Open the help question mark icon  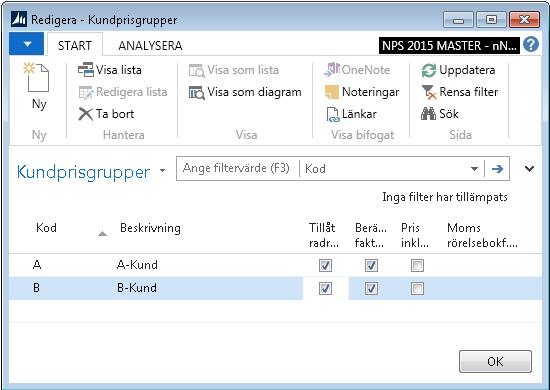tap(531, 45)
